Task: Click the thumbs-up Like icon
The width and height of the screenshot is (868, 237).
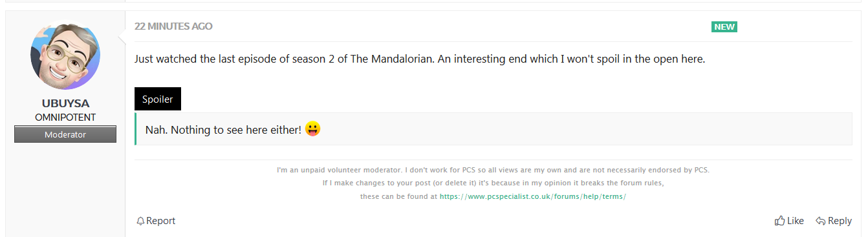Action: click(x=779, y=221)
